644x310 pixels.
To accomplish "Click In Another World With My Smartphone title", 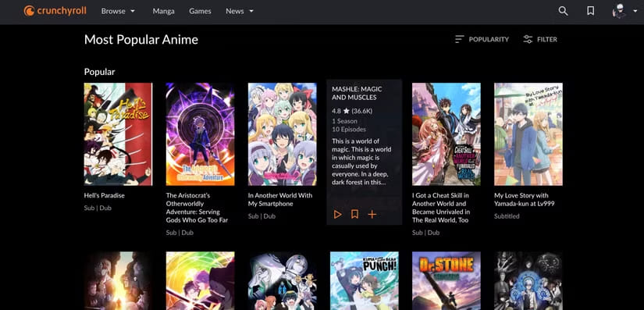I will (280, 200).
